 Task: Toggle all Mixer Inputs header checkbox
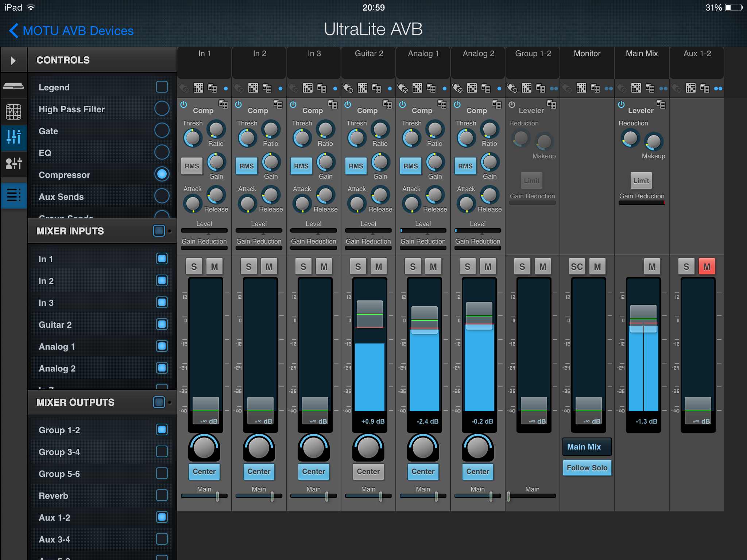[x=159, y=231]
